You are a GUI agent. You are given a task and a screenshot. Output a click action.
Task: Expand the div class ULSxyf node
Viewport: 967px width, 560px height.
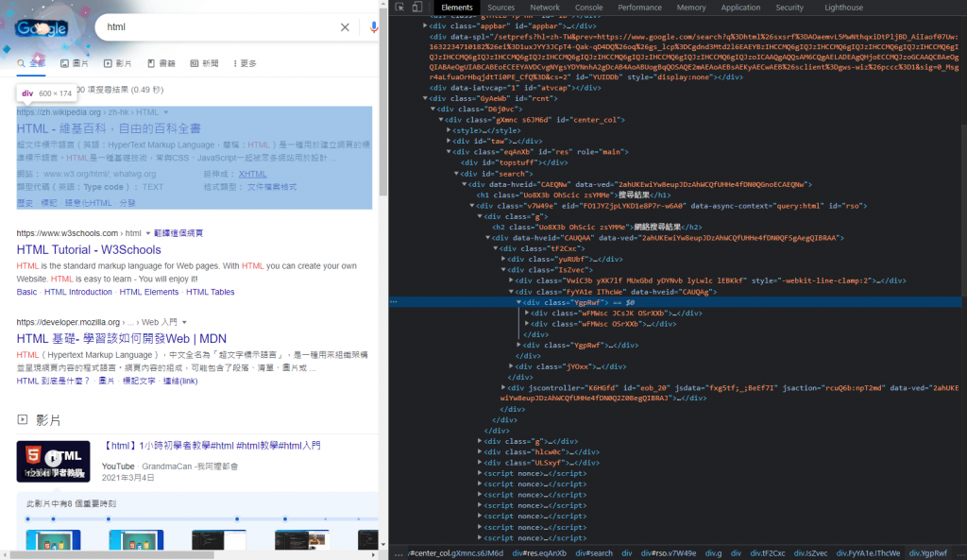click(x=479, y=463)
